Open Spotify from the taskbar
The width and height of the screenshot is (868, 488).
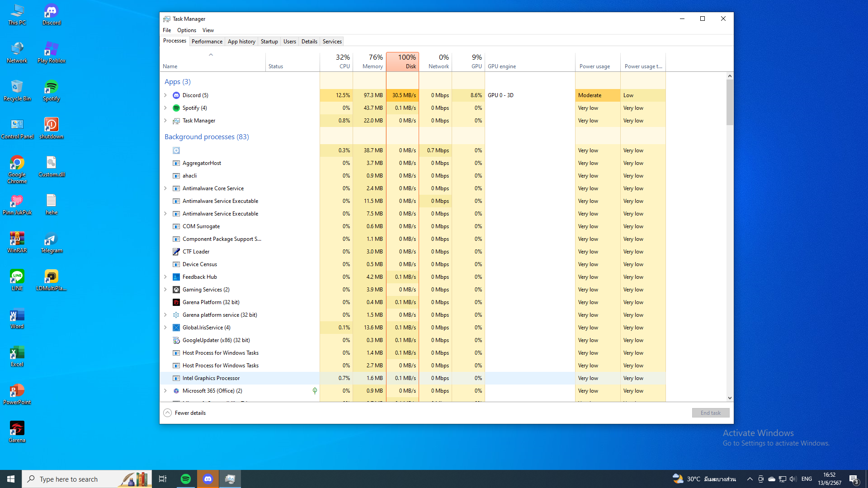coord(186,479)
